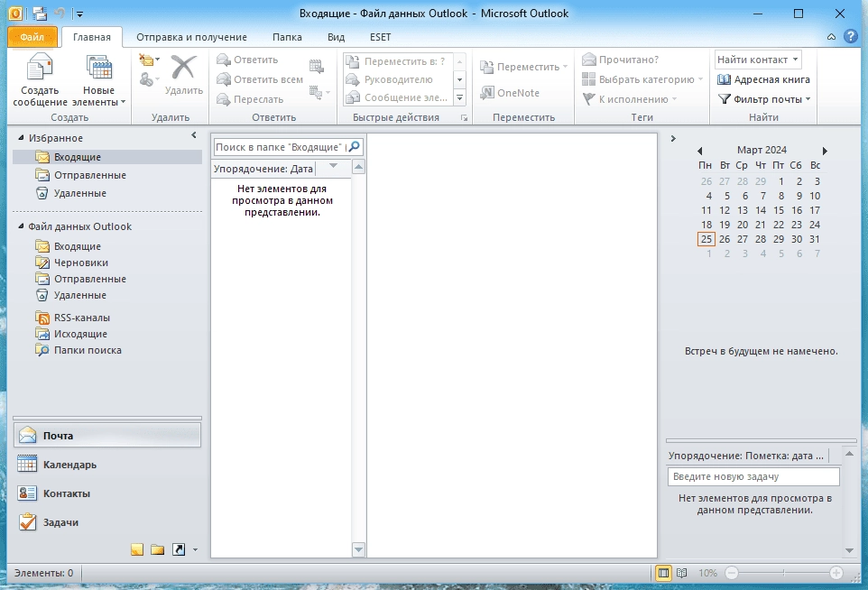This screenshot has width=868, height=590.
Task: Click the OneNote button
Action: click(510, 93)
